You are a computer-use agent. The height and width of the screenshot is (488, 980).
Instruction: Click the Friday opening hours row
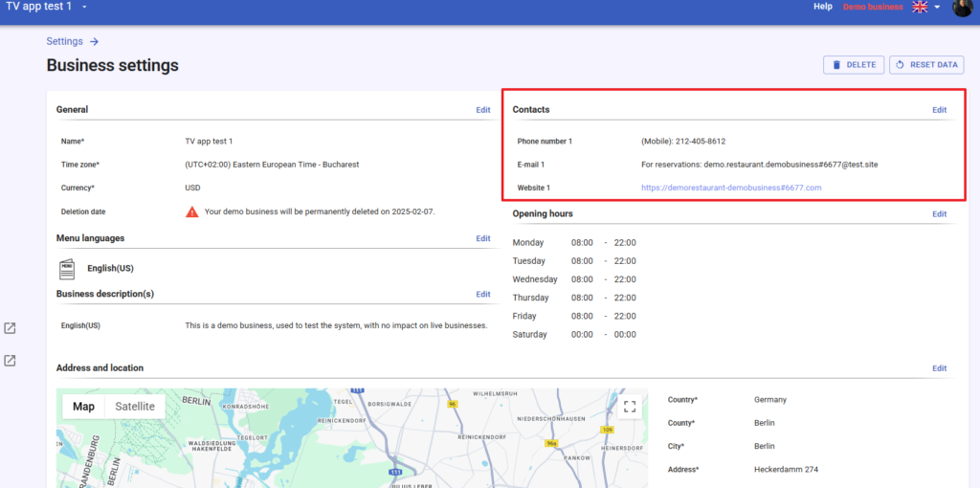(x=574, y=316)
